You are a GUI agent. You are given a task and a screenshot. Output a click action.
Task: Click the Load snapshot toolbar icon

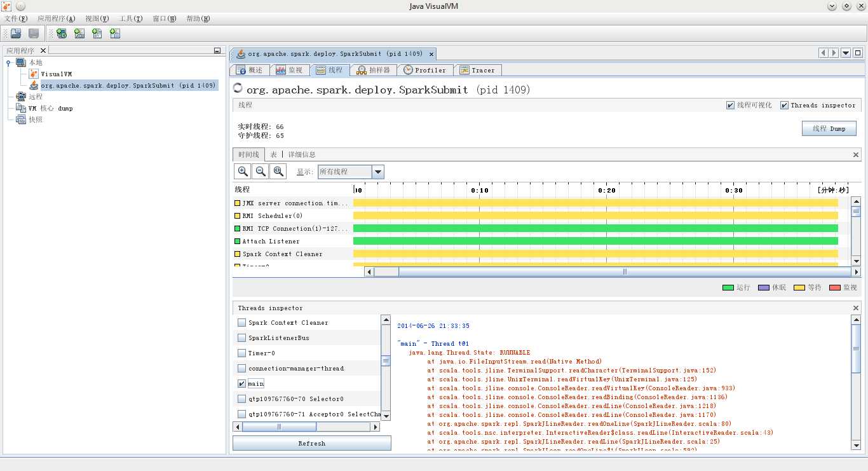[16, 34]
